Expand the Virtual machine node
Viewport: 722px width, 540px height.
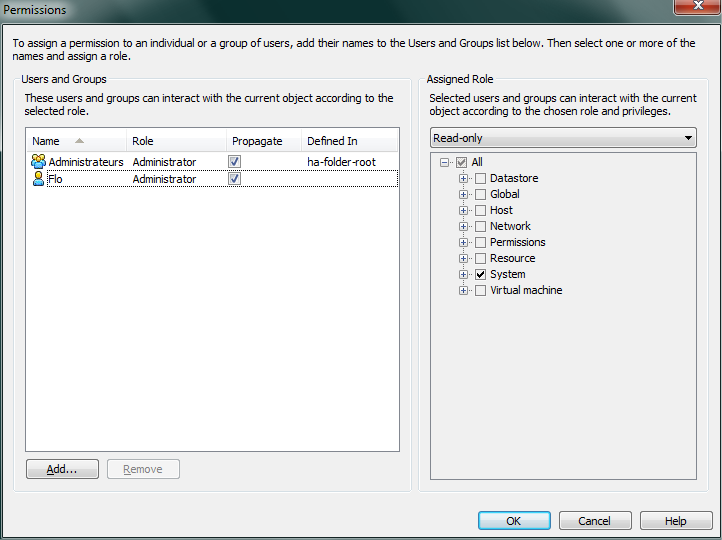463,290
